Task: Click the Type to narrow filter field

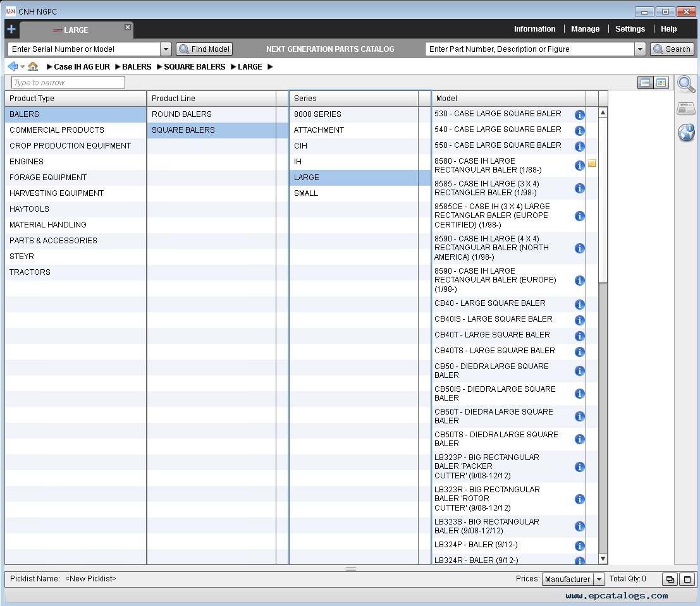Action: (x=68, y=83)
